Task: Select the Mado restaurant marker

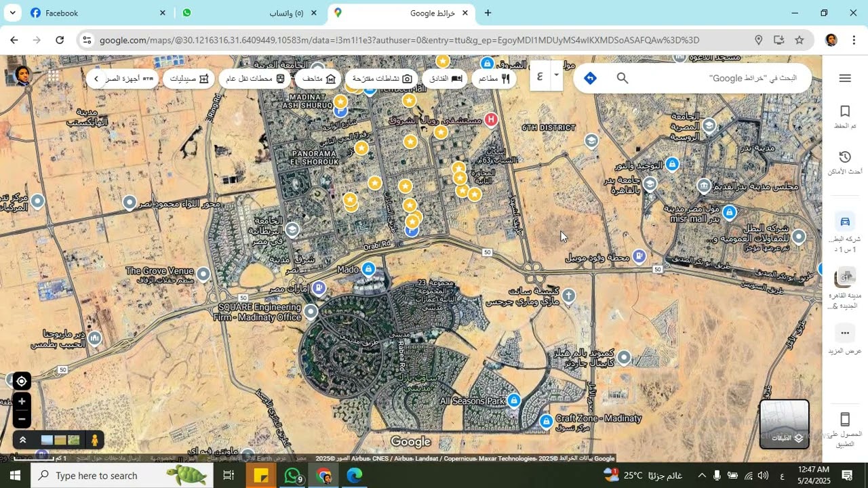Action: pyautogui.click(x=368, y=269)
